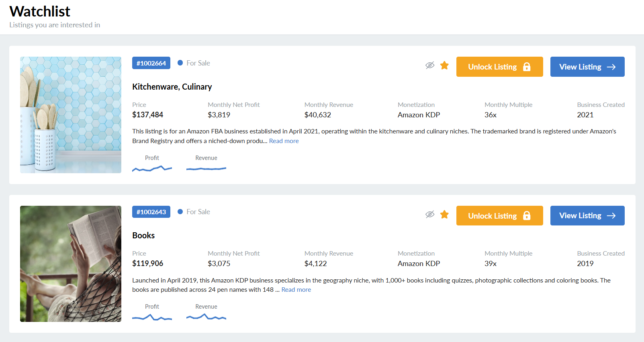Expand Read more on Books description

click(x=296, y=290)
